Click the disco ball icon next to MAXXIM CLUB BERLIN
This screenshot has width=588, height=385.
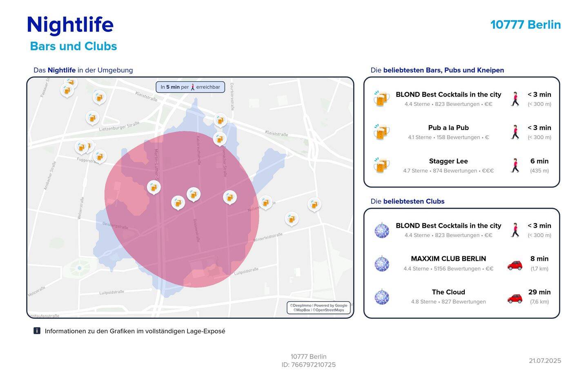coord(382,264)
